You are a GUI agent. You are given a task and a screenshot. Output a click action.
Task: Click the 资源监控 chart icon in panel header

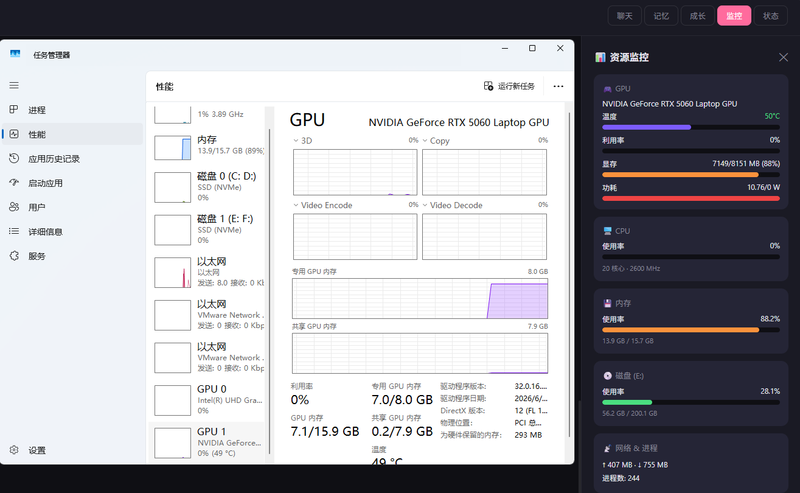(601, 57)
